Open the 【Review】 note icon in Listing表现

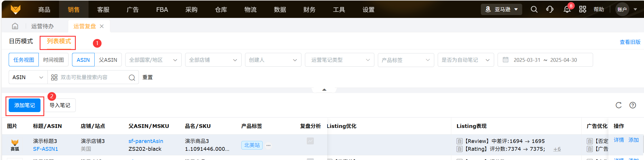[459, 141]
